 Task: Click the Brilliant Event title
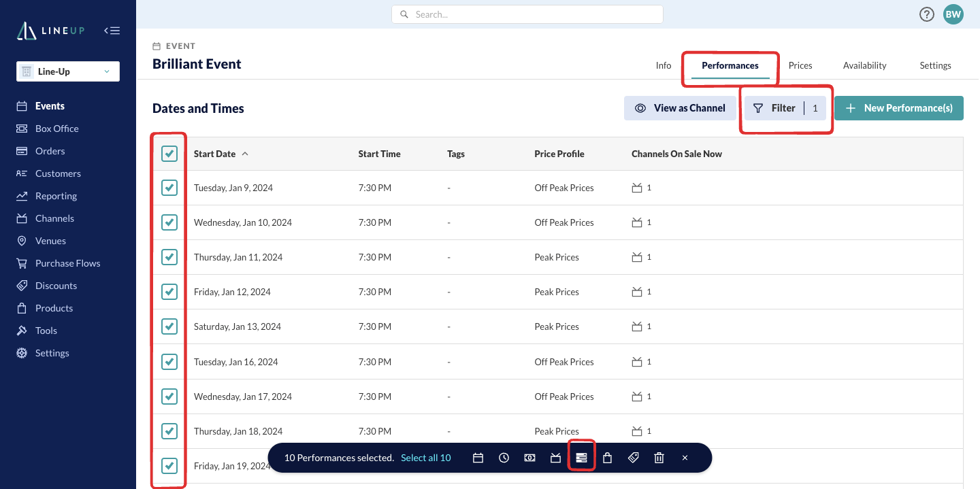pyautogui.click(x=197, y=64)
